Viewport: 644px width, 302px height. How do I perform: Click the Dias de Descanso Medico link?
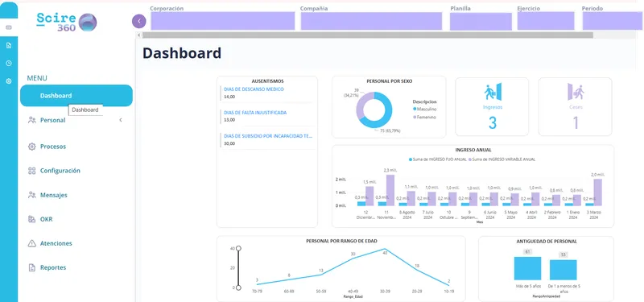[254, 89]
